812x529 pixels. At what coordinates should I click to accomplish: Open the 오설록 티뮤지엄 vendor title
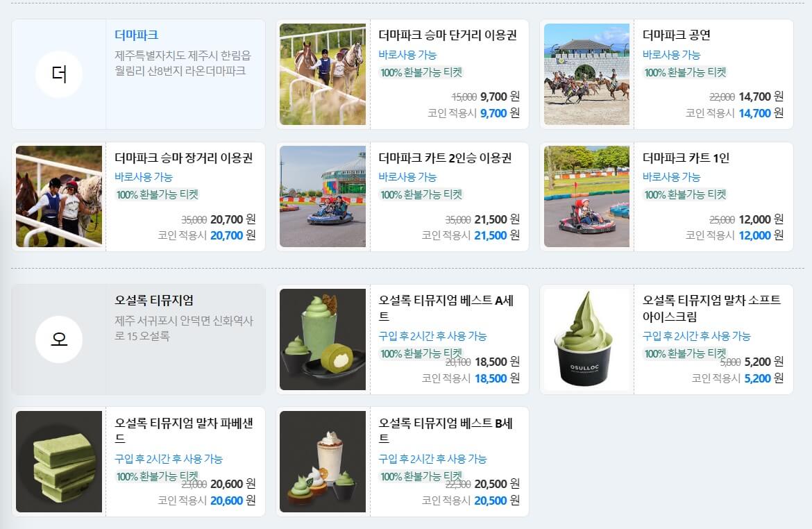[154, 300]
